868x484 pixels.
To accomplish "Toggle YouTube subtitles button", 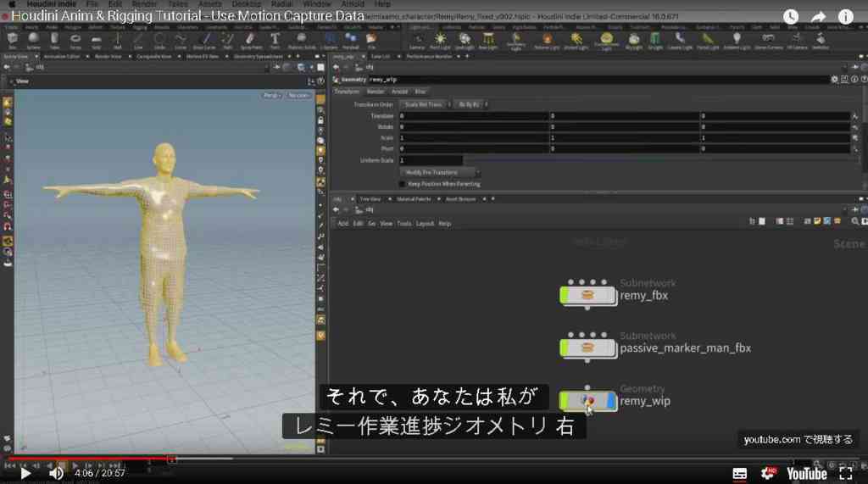I will pyautogui.click(x=739, y=474).
